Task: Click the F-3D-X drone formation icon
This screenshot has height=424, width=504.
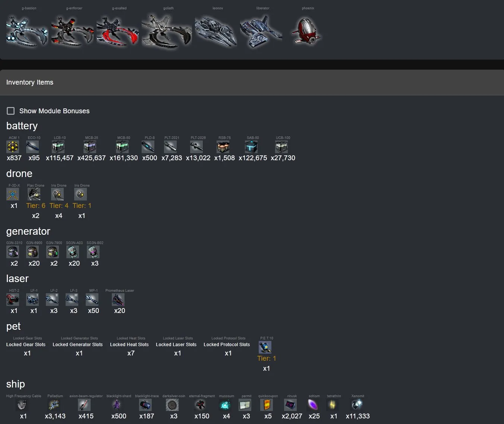Action: [x=13, y=194]
